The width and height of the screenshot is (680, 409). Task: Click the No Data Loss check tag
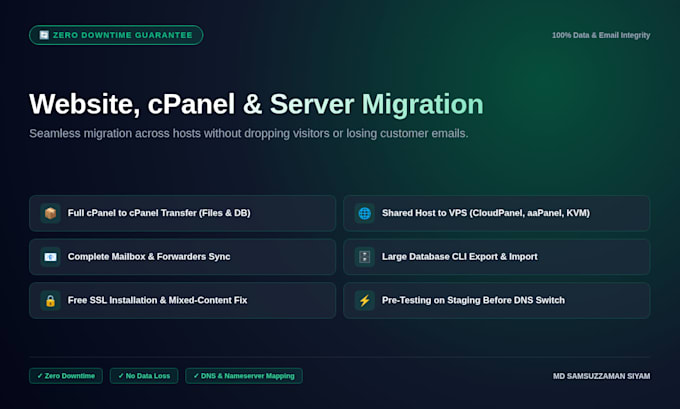[144, 376]
